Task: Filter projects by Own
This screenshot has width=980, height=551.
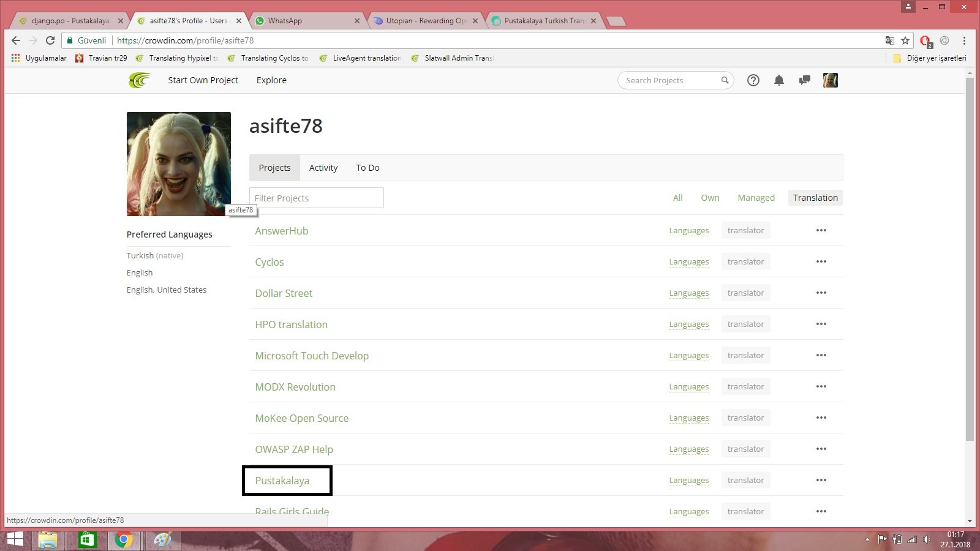Action: [x=710, y=198]
